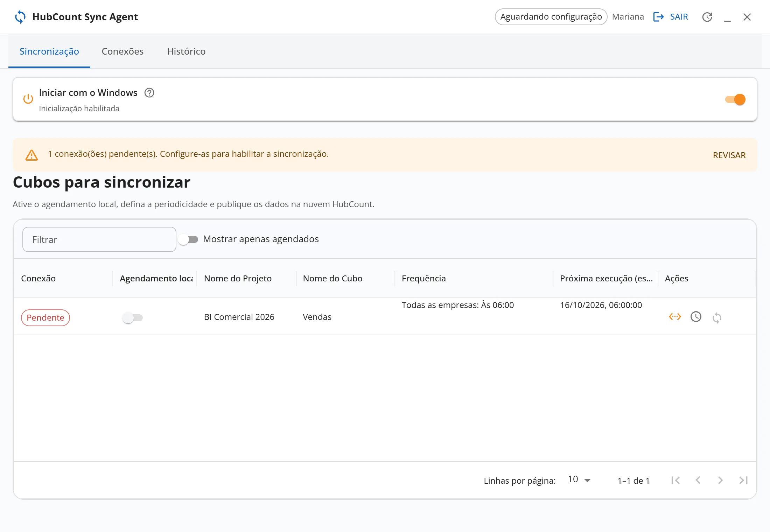
Task: Open rows per page dropdown
Action: [579, 479]
